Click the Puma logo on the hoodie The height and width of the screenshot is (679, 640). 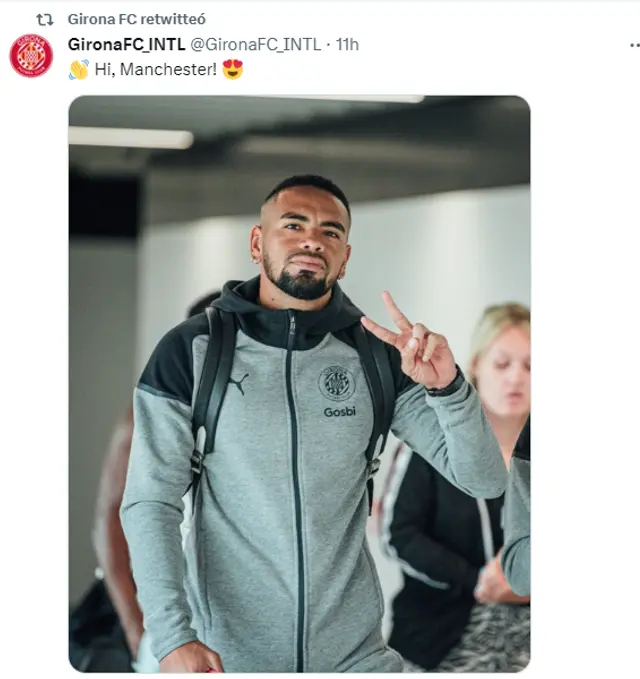(238, 383)
